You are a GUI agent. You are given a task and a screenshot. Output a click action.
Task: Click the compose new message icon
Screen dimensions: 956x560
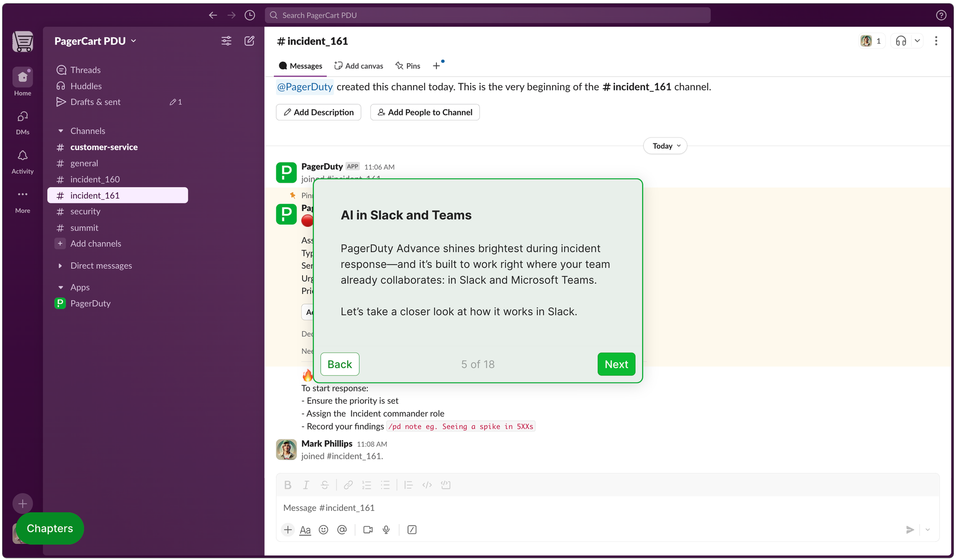(249, 41)
